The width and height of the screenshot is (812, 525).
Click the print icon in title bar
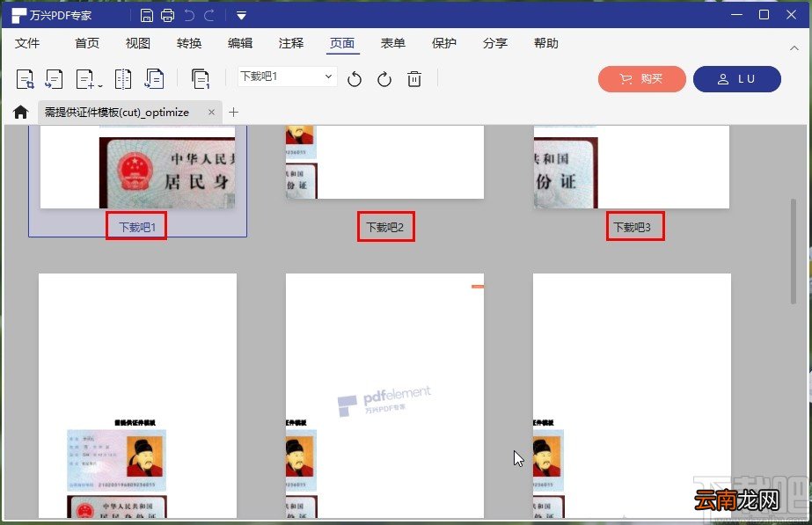pyautogui.click(x=167, y=16)
